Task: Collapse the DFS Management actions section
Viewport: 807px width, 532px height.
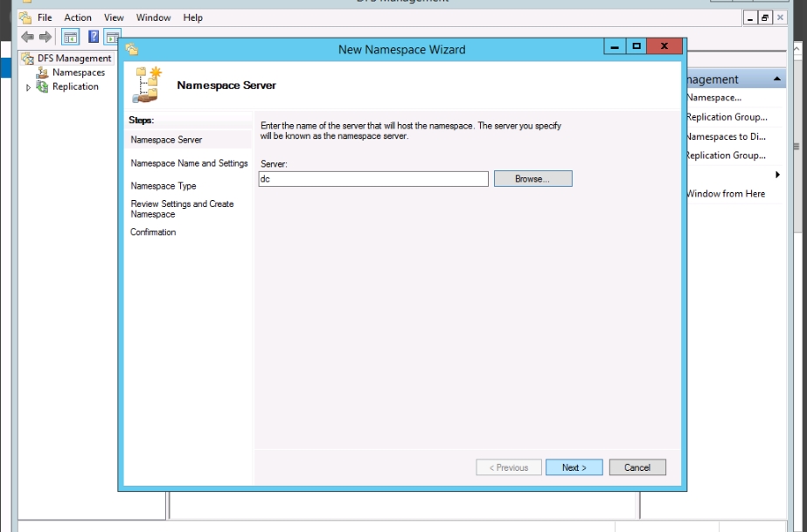Action: tap(777, 79)
